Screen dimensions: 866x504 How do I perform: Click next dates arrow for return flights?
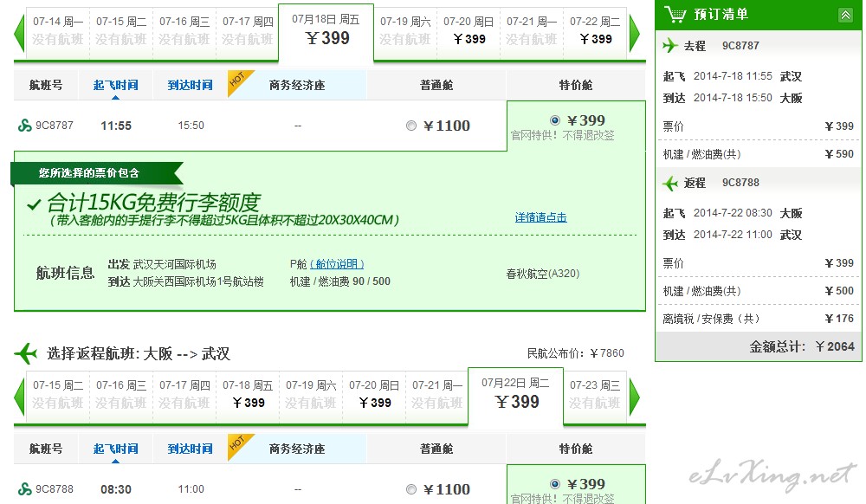pos(635,397)
